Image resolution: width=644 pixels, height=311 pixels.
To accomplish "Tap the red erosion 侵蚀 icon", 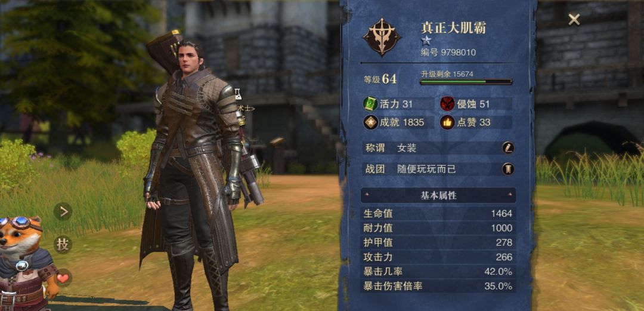I will click(447, 104).
